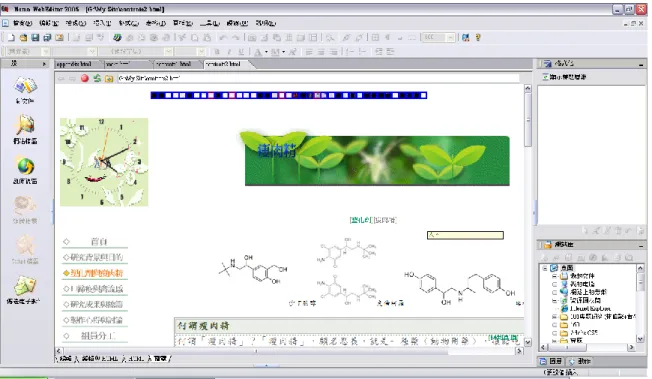Toggle the Bold formatting button
The image size is (652, 379).
217,52
